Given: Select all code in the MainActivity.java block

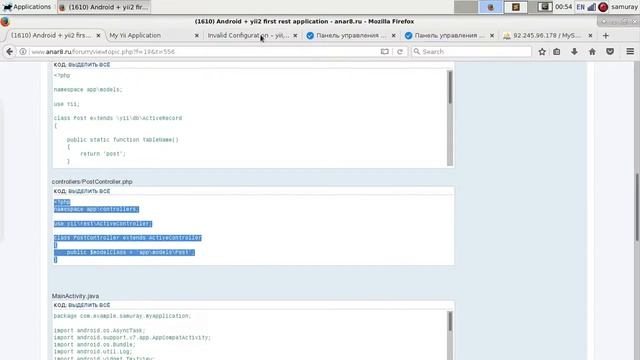Looking at the screenshot, I should click(89, 305).
